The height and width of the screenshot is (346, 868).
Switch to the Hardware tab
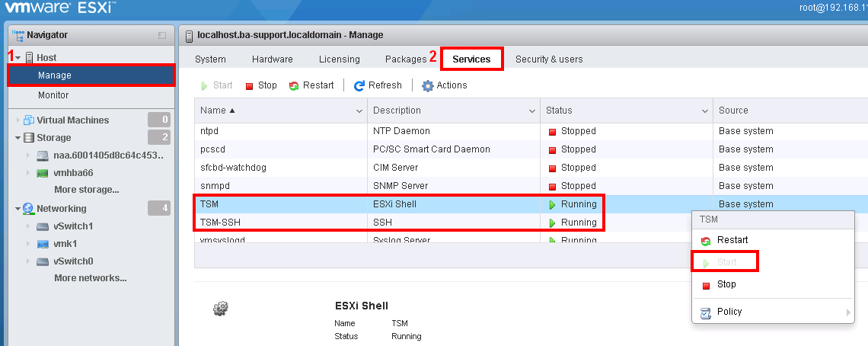pos(272,59)
